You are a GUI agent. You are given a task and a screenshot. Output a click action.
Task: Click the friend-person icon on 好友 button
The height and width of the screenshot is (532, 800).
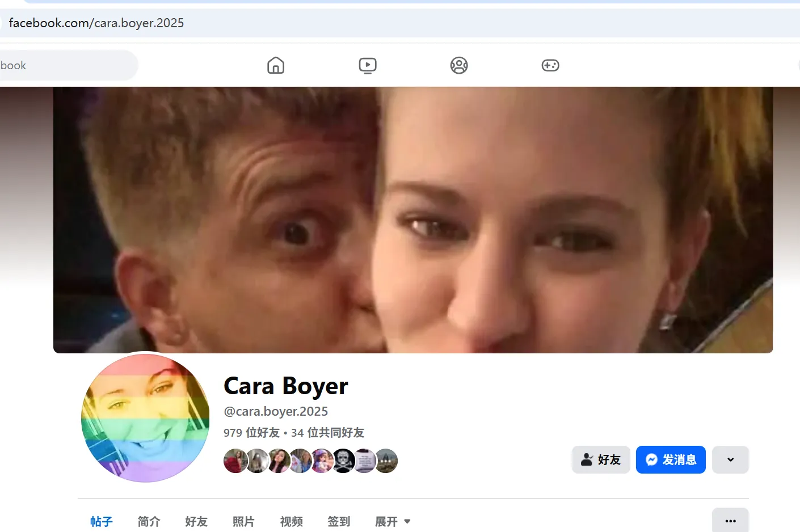point(586,459)
